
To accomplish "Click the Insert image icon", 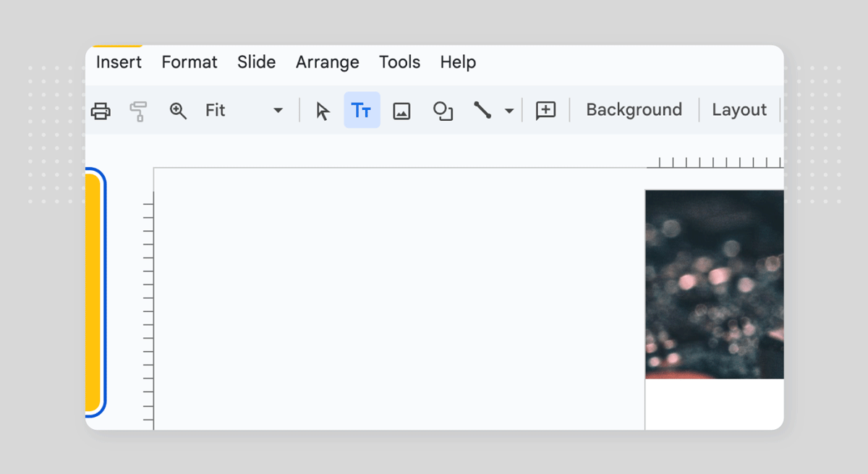I will click(401, 111).
